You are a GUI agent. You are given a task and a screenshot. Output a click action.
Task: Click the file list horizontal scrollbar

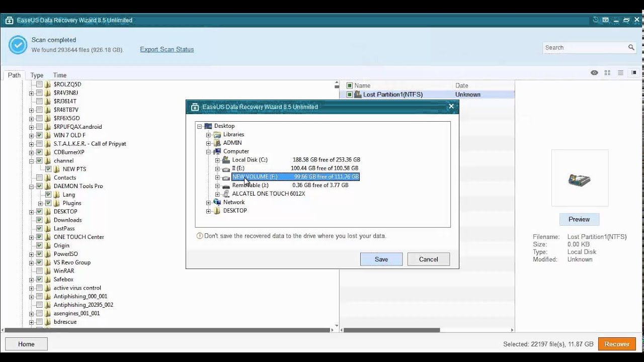[391, 330]
